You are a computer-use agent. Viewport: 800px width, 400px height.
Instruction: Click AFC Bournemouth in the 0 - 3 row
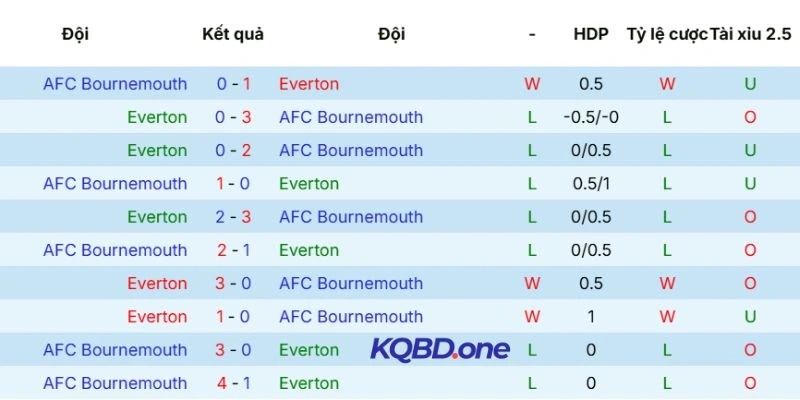351,117
